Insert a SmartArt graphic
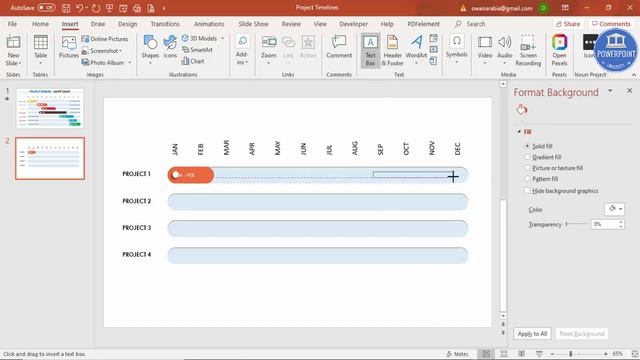640x360 pixels. click(198, 50)
